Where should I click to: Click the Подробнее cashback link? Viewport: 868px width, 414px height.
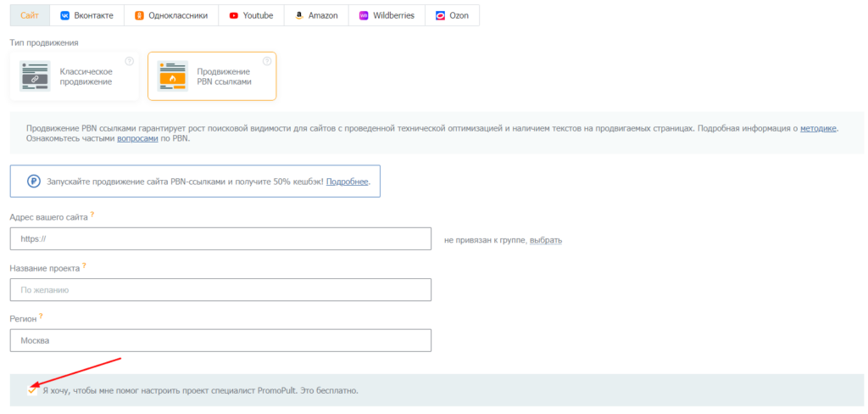pyautogui.click(x=347, y=182)
